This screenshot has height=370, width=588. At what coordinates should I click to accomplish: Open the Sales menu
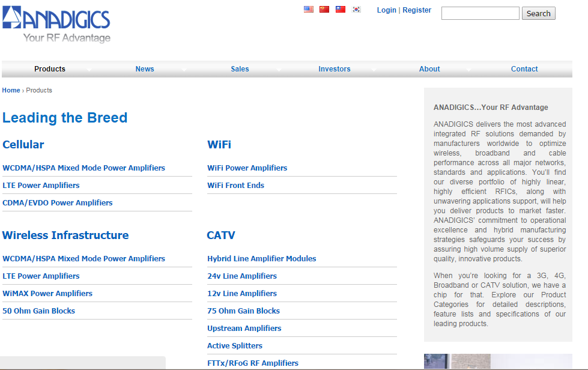(240, 69)
